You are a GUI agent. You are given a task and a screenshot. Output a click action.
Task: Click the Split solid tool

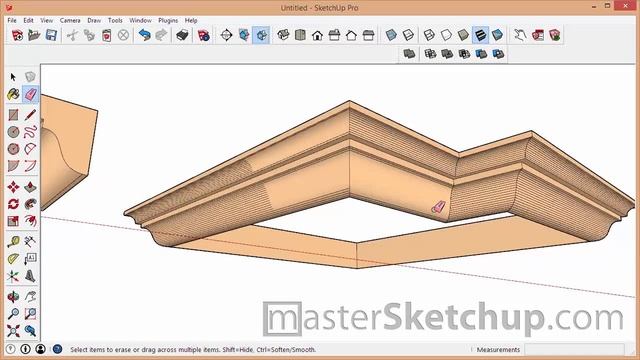click(x=498, y=53)
